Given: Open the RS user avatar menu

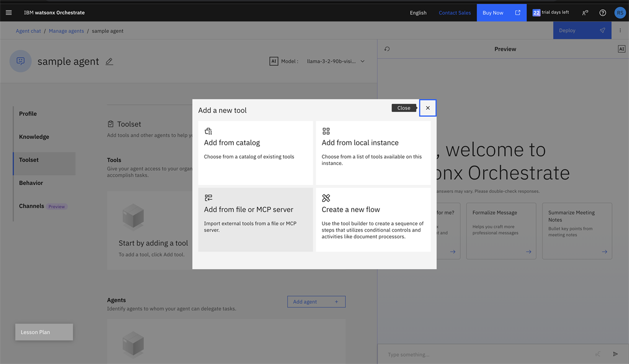Looking at the screenshot, I should point(620,13).
